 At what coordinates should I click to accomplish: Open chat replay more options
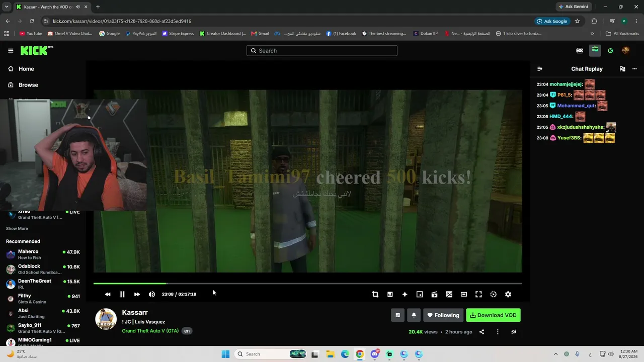click(x=634, y=69)
